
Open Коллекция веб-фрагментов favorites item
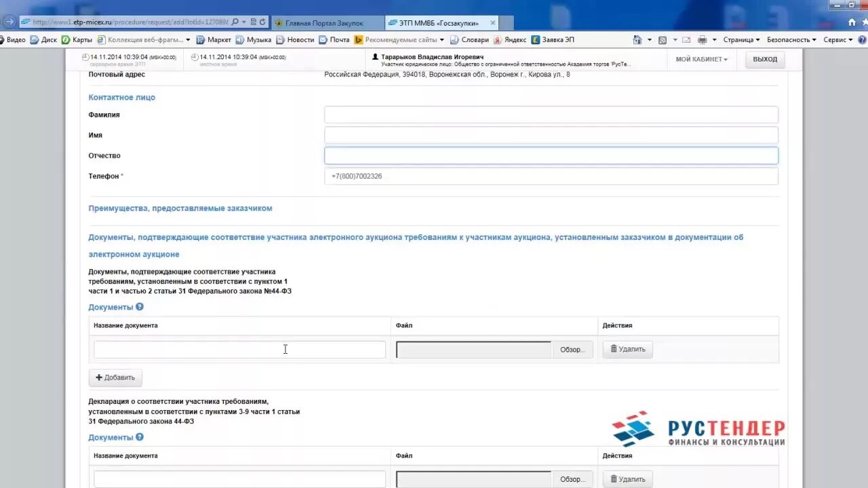[144, 40]
